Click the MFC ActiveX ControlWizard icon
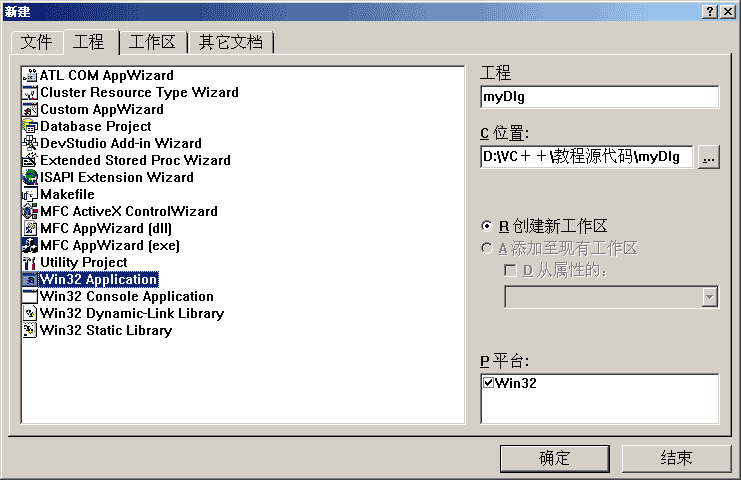The width and height of the screenshot is (741, 480). (30, 212)
